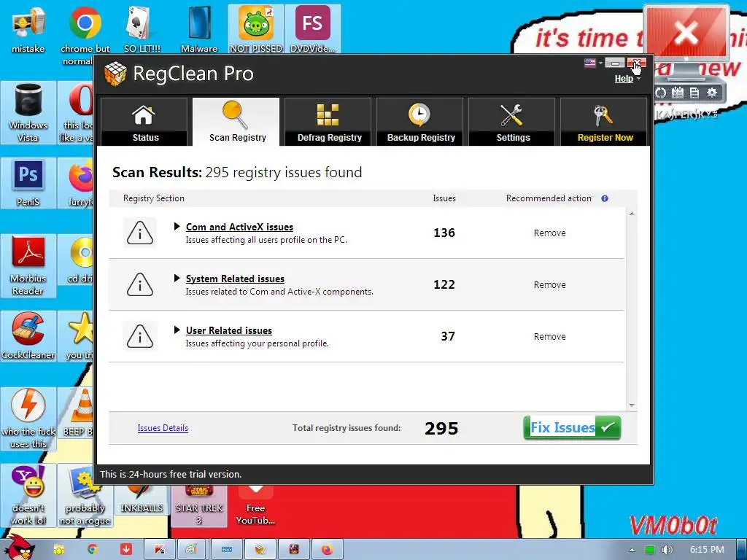Click the 6:15 PM taskbar clock
Viewport: 747px width, 560px height.
pyautogui.click(x=707, y=550)
